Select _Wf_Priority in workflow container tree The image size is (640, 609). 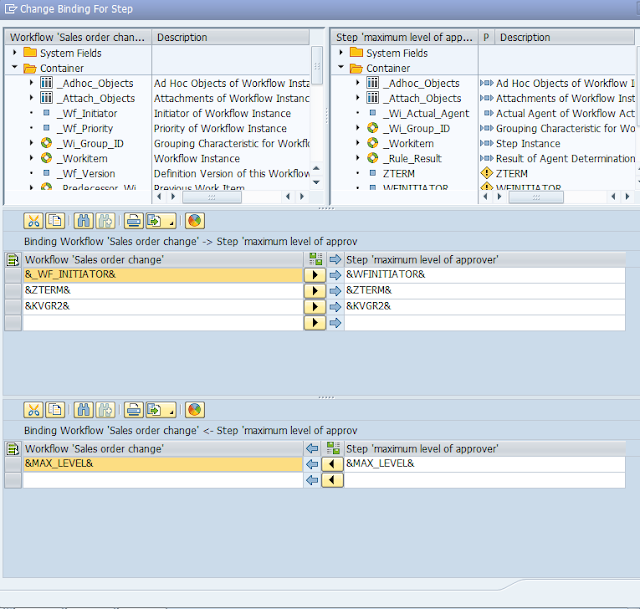tap(85, 129)
